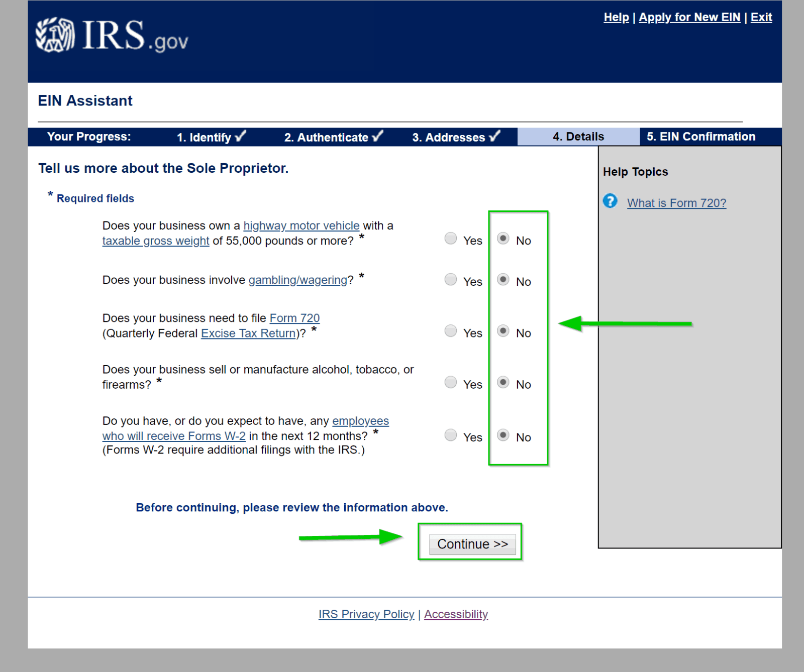Click the 3. Addresses progress step
This screenshot has height=672, width=804.
[456, 137]
